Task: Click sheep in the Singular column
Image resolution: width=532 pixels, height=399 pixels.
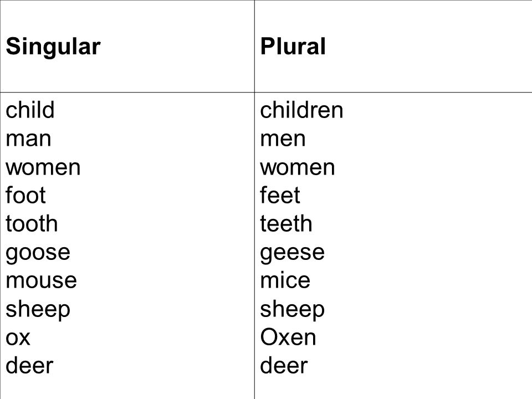Action: click(x=38, y=310)
